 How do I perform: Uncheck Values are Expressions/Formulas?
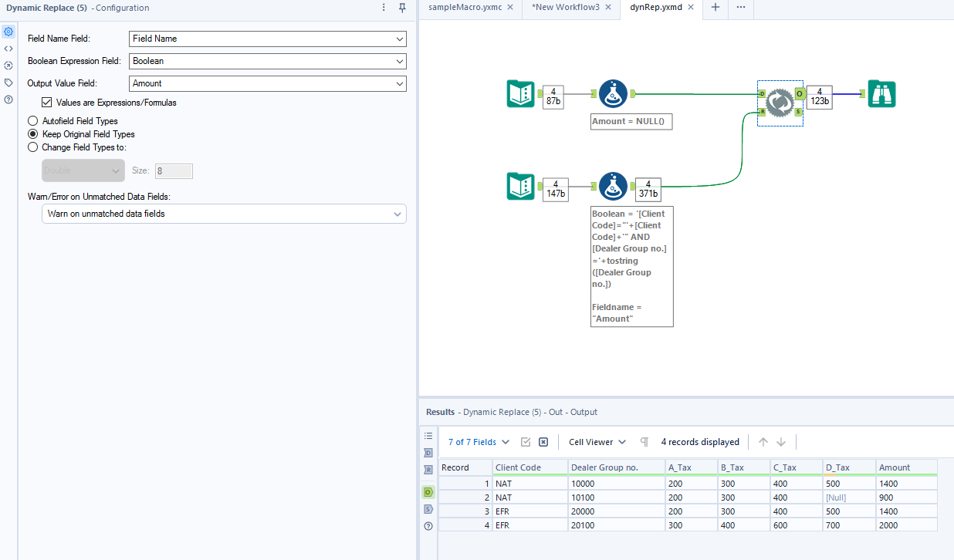tap(47, 102)
